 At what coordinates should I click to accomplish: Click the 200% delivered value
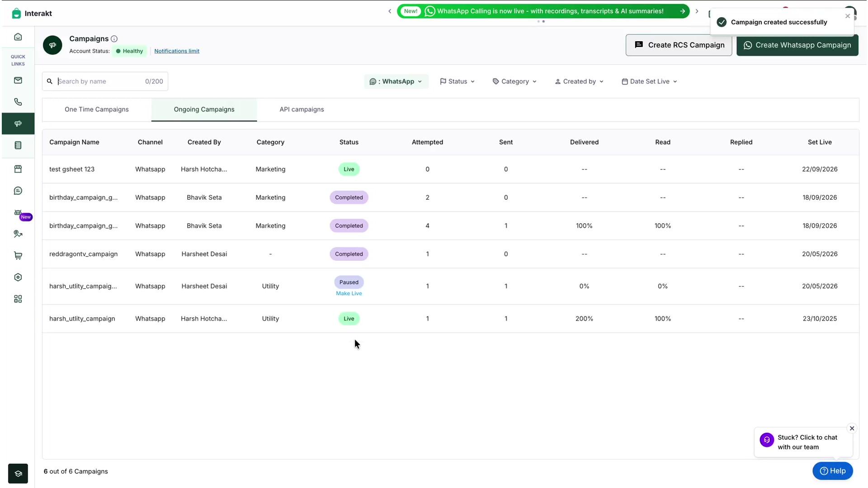pyautogui.click(x=584, y=319)
